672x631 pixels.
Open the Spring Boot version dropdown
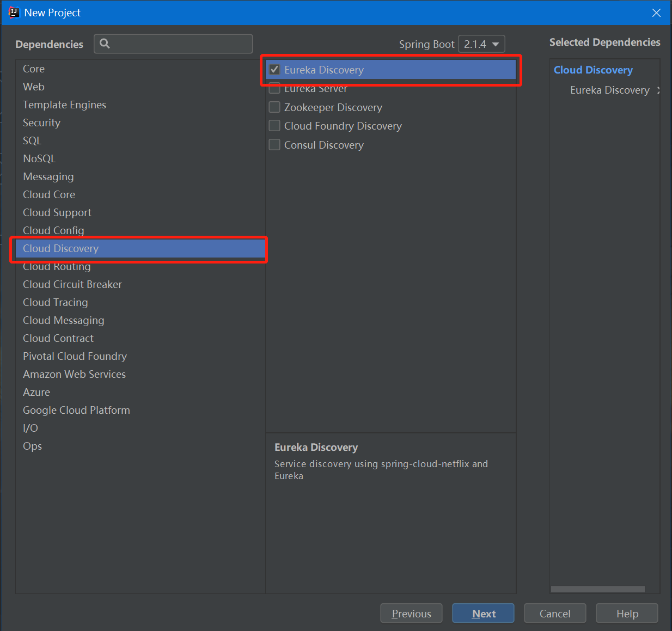pos(481,44)
